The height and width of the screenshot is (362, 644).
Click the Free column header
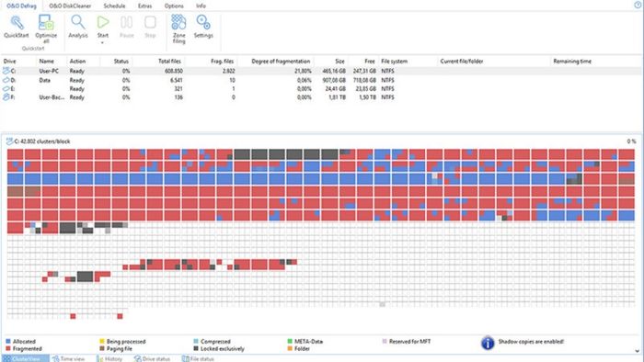click(x=370, y=61)
